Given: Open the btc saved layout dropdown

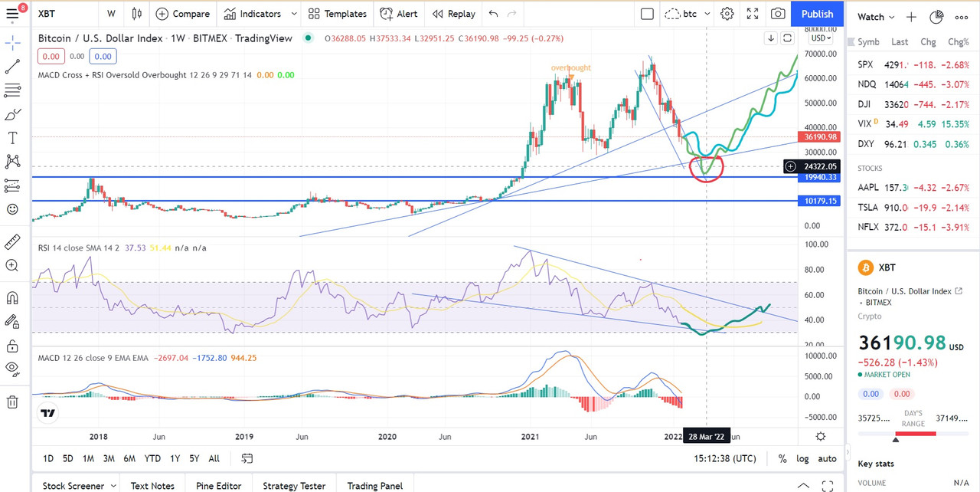Looking at the screenshot, I should click(x=688, y=14).
